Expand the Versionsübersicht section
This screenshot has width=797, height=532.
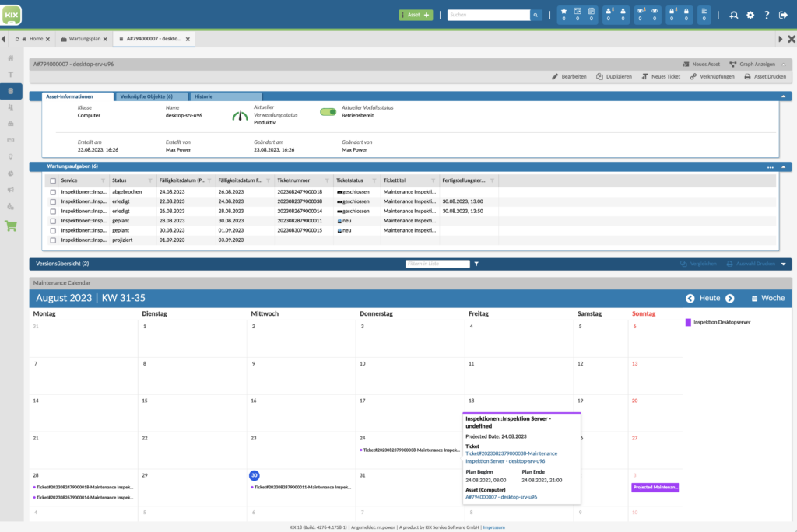coord(784,264)
